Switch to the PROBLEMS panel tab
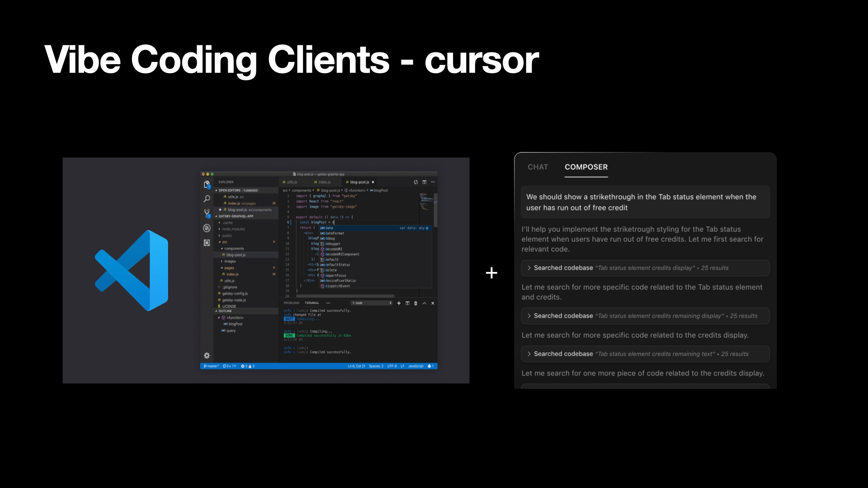Viewport: 868px width, 488px height. click(x=292, y=303)
